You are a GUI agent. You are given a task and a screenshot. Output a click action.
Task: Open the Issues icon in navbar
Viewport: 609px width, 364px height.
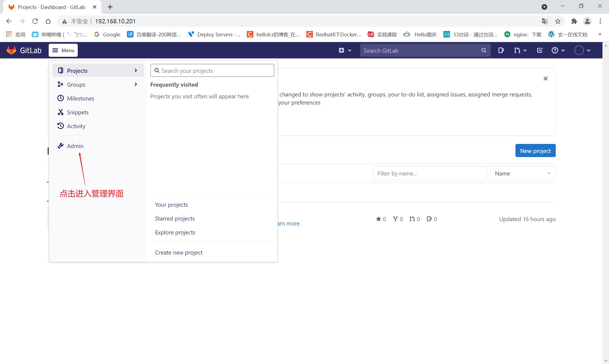[x=501, y=50]
